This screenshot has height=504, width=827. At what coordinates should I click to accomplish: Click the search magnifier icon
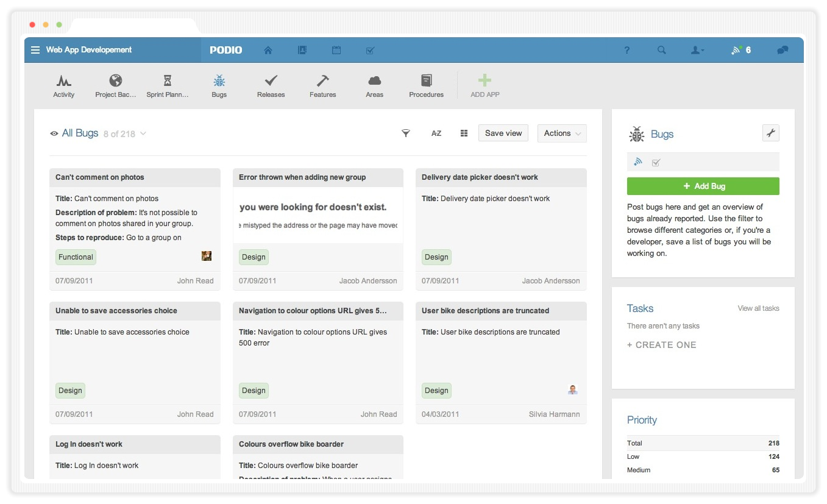(661, 51)
